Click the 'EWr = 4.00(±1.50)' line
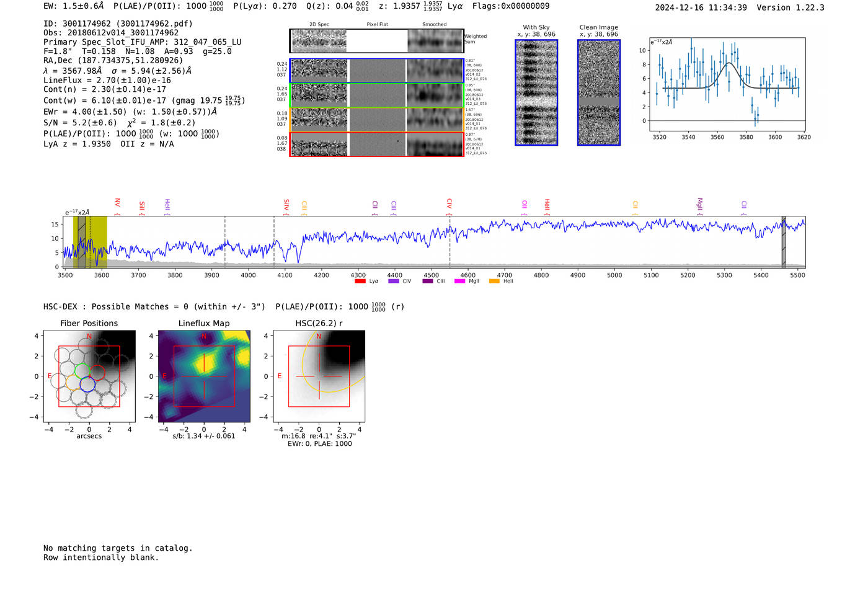Screen dimensions: 868x591 [x=130, y=112]
